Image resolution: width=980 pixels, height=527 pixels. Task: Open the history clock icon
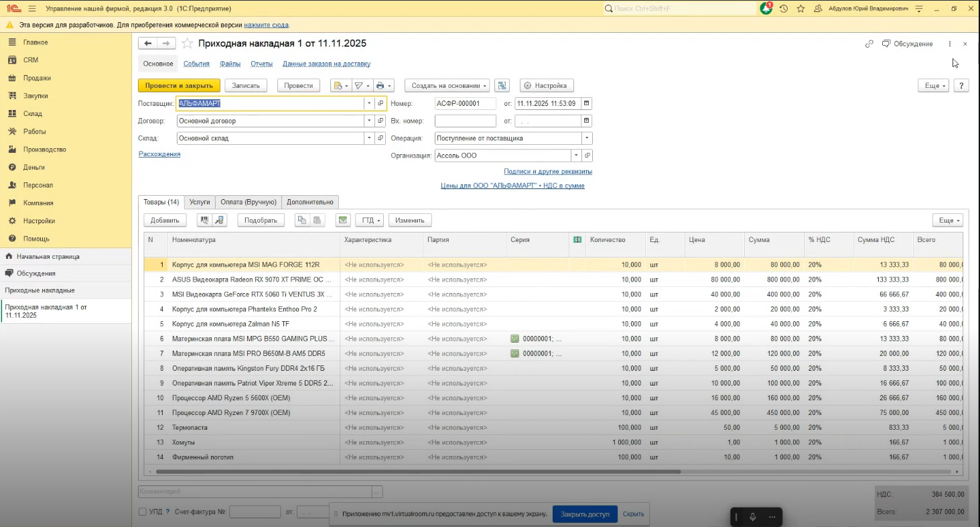pyautogui.click(x=783, y=9)
